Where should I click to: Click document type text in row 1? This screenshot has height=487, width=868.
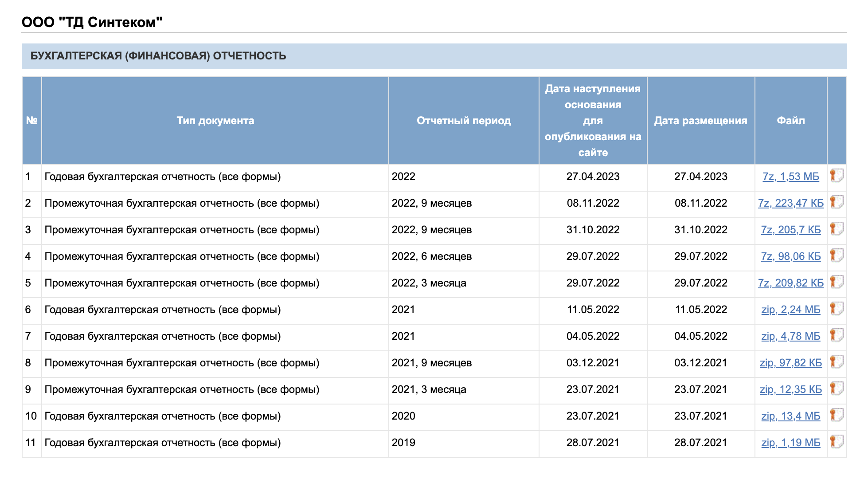[163, 177]
